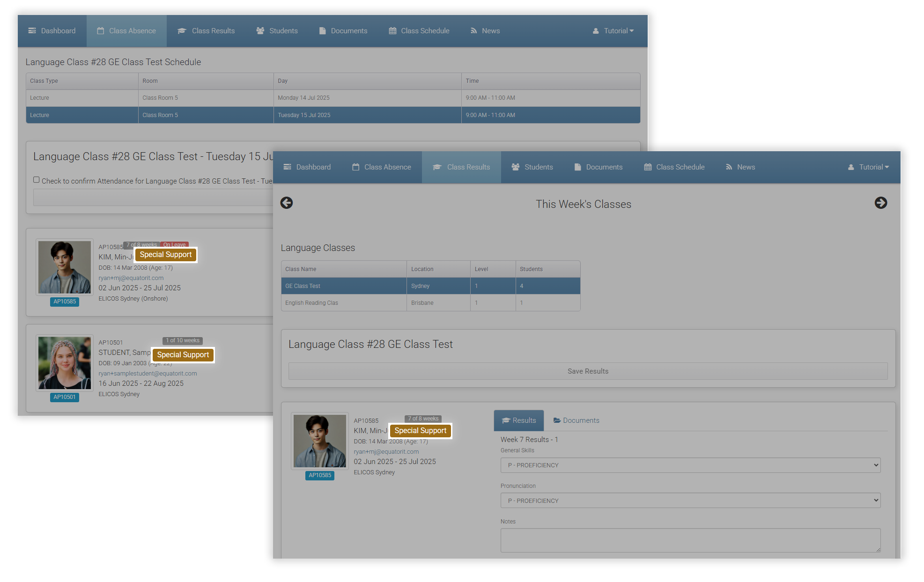The width and height of the screenshot is (924, 582).
Task: Click the Save Results button
Action: click(x=588, y=371)
